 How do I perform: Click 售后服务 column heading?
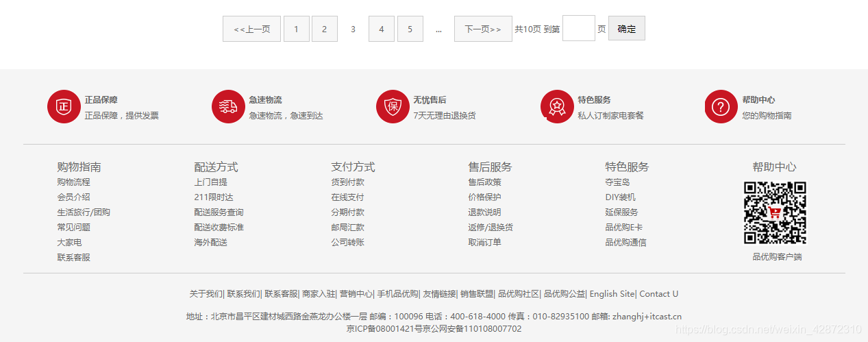[490, 167]
